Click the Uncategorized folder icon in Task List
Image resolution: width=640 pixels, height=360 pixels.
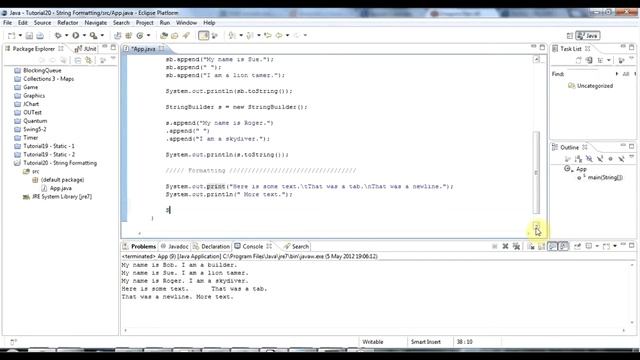click(x=571, y=86)
